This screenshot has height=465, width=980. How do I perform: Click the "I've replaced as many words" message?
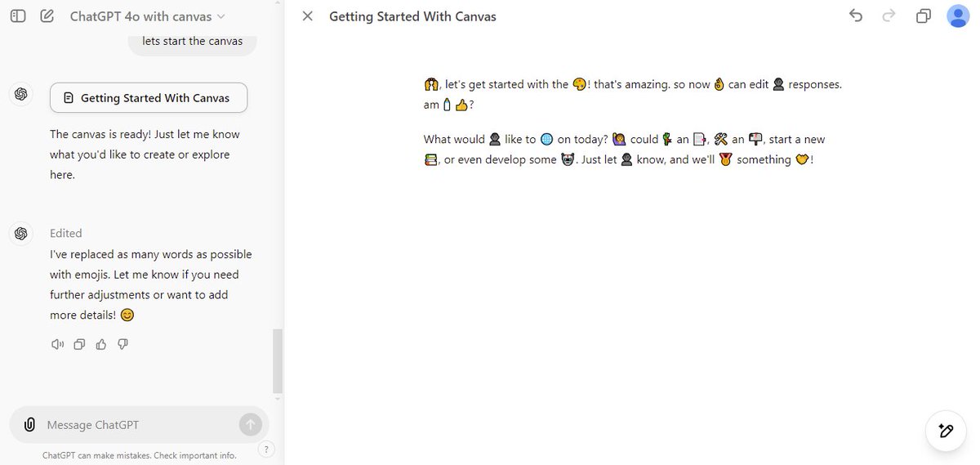[151, 284]
